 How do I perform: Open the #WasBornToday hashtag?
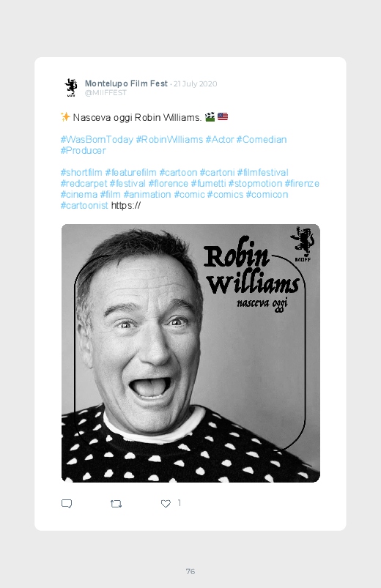(x=97, y=140)
